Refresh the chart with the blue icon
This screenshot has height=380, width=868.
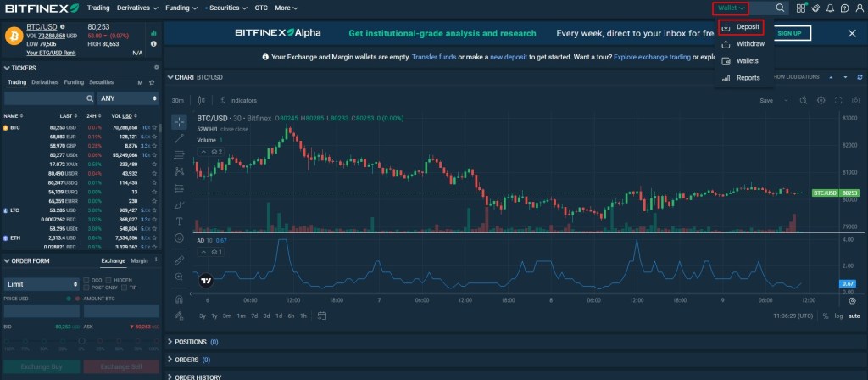[x=860, y=77]
